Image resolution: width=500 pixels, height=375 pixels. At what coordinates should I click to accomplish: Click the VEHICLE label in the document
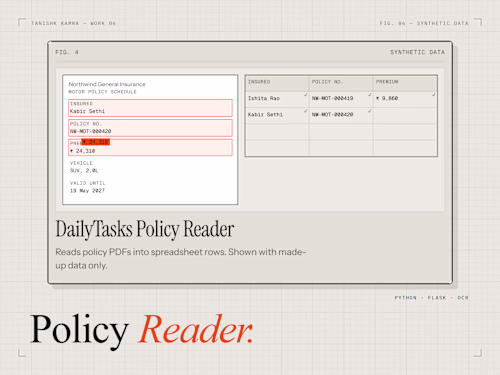[81, 163]
